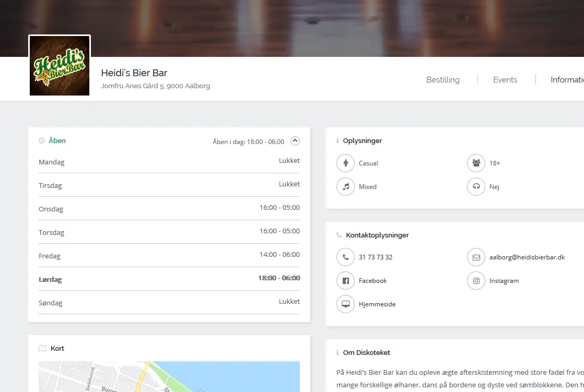Click the info icon beside Om Diskoteket

(337, 352)
